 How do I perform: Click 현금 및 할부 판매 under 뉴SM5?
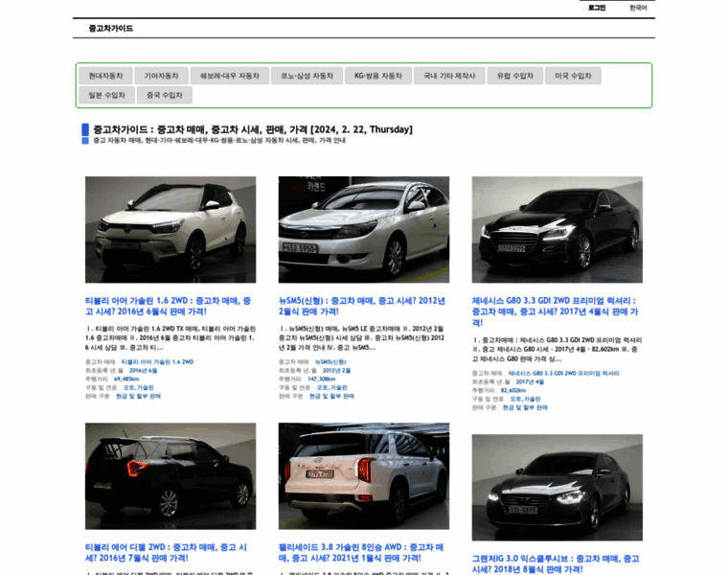pos(332,396)
